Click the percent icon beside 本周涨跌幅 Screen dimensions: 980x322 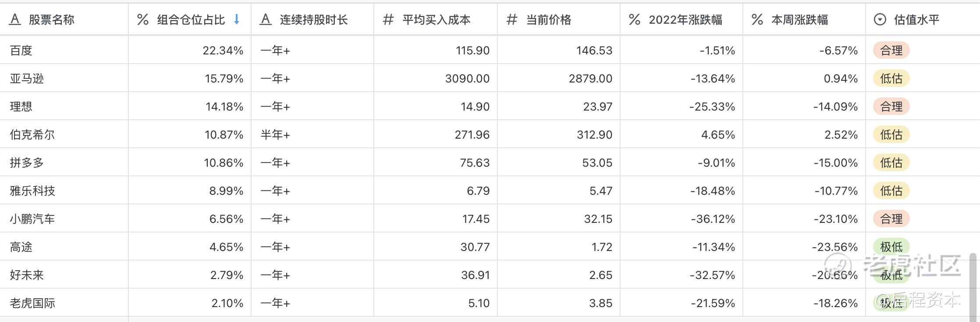tap(757, 19)
